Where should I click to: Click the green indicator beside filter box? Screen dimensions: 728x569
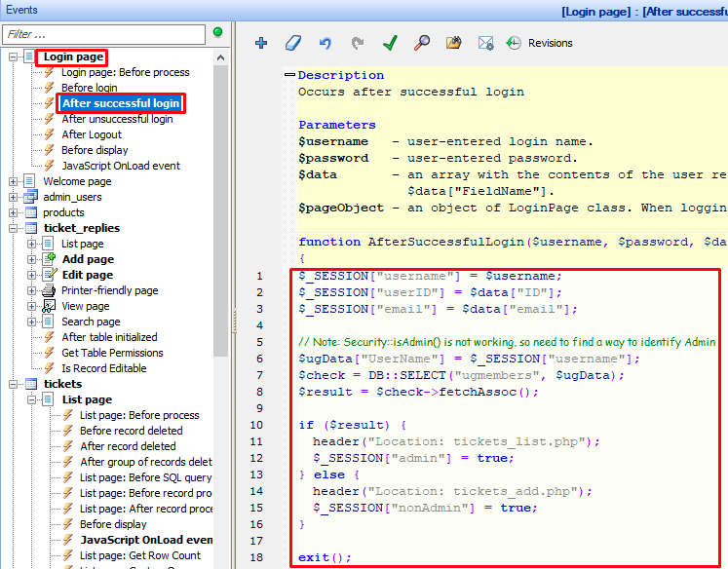click(x=217, y=33)
